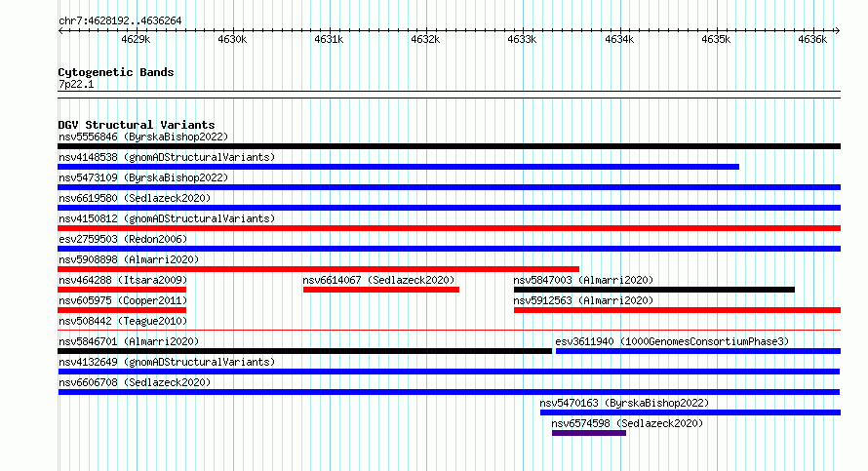Click the black nsv5846701 variant bar
868x471 pixels.
pyautogui.click(x=305, y=351)
